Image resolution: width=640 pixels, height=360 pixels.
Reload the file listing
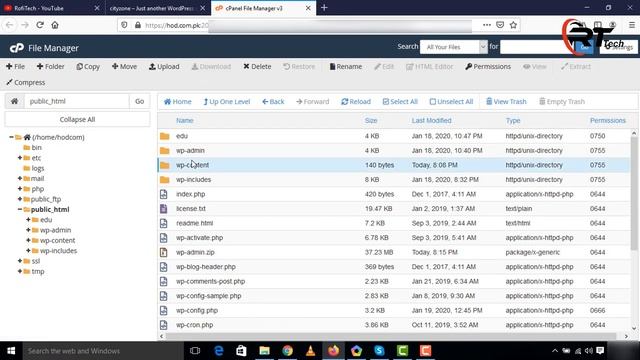coord(356,102)
